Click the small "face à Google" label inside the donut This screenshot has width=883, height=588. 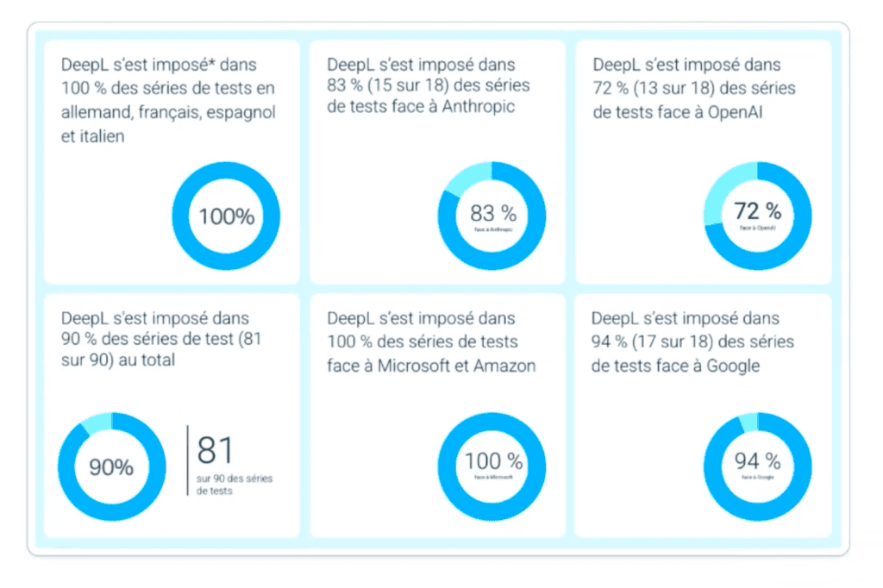pos(758,477)
